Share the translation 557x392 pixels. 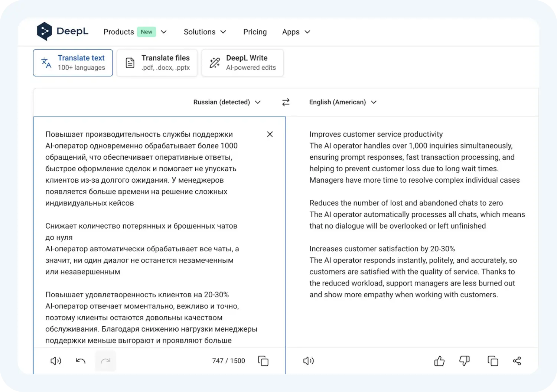tap(517, 360)
